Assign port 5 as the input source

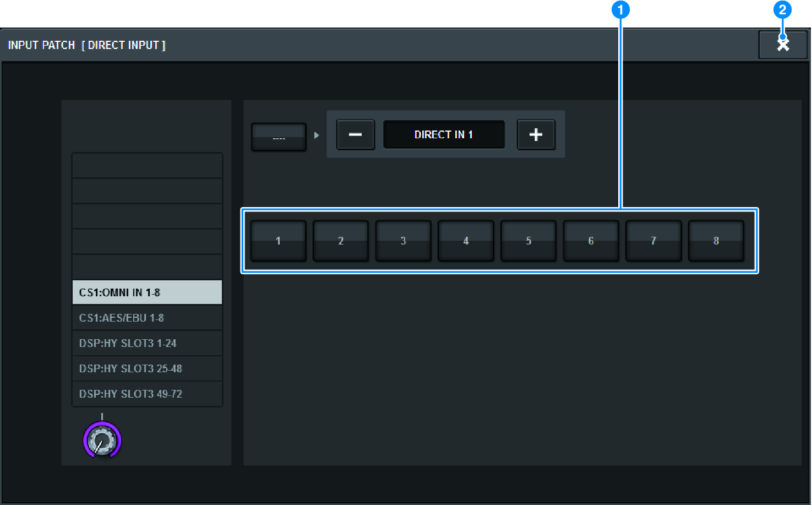point(528,241)
